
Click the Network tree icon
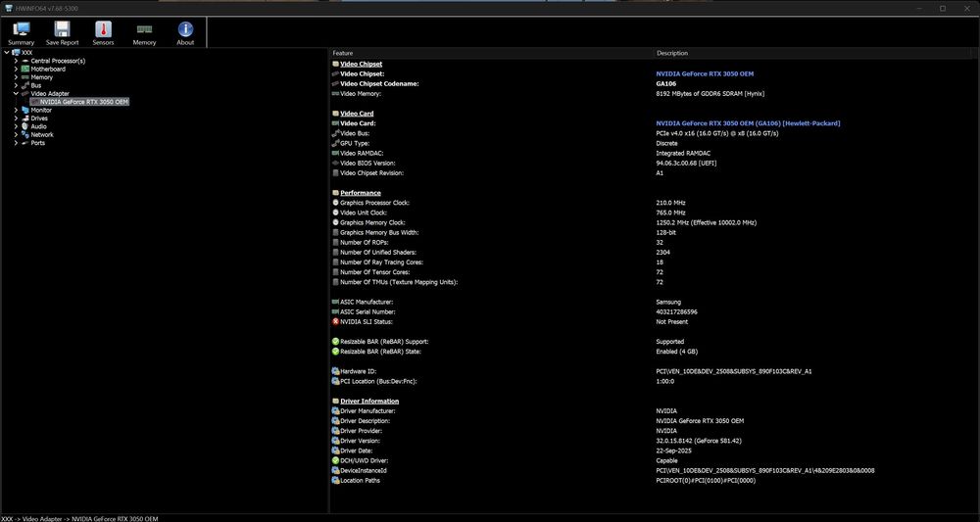[25, 134]
